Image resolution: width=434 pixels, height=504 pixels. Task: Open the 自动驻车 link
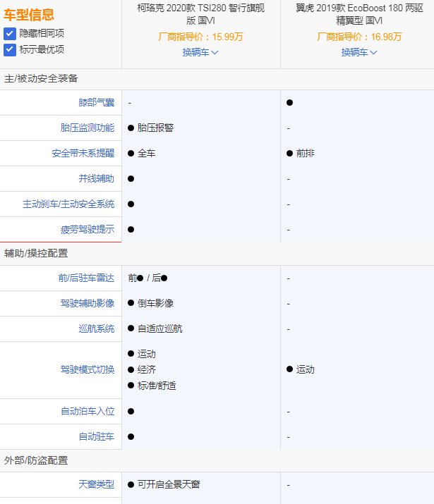pyautogui.click(x=96, y=437)
